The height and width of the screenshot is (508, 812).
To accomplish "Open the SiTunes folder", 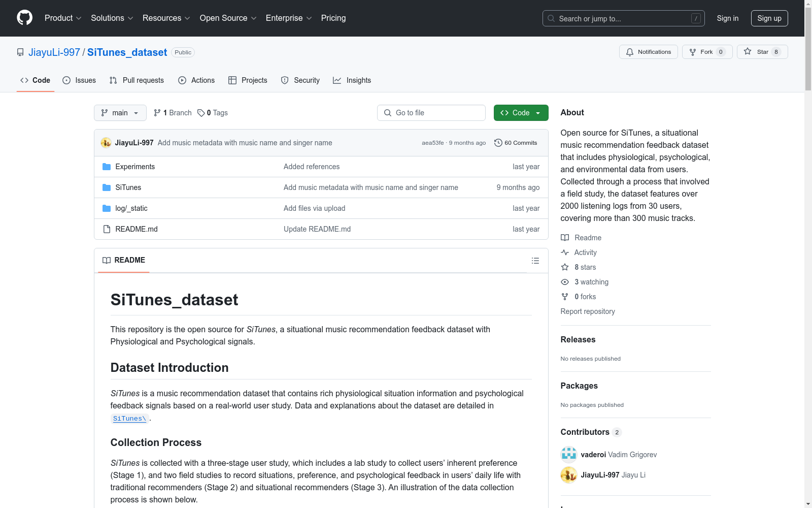I will [x=128, y=187].
